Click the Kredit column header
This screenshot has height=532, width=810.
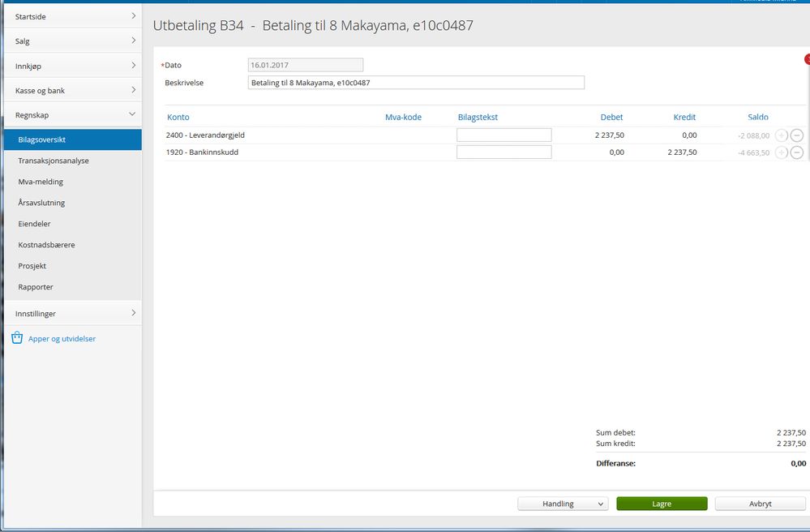coord(684,118)
